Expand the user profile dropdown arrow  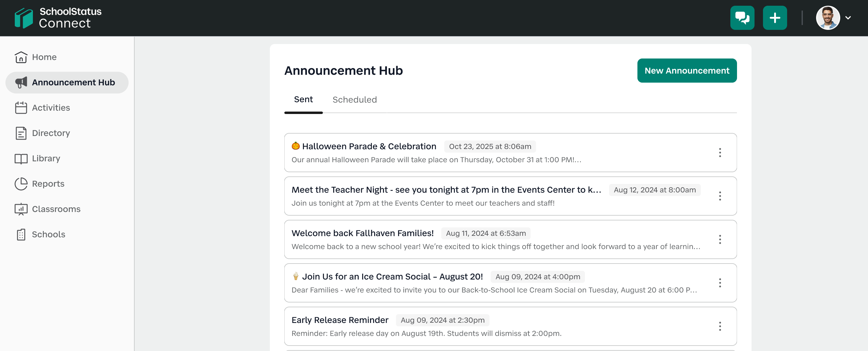click(x=848, y=18)
